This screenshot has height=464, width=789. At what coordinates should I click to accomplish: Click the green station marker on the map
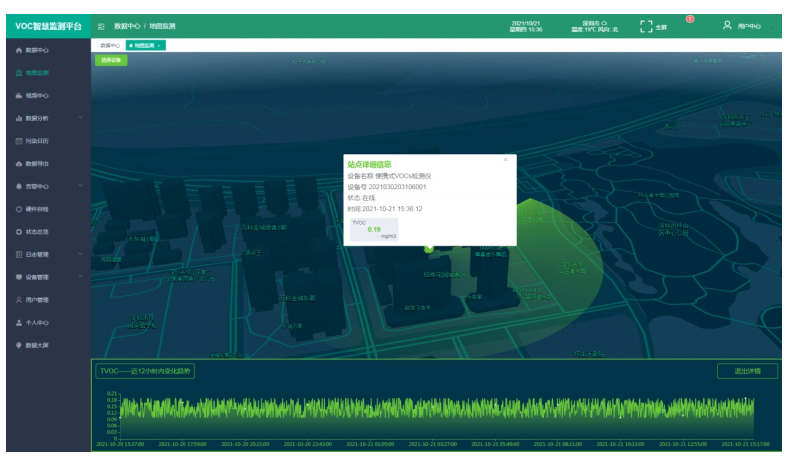(x=429, y=249)
